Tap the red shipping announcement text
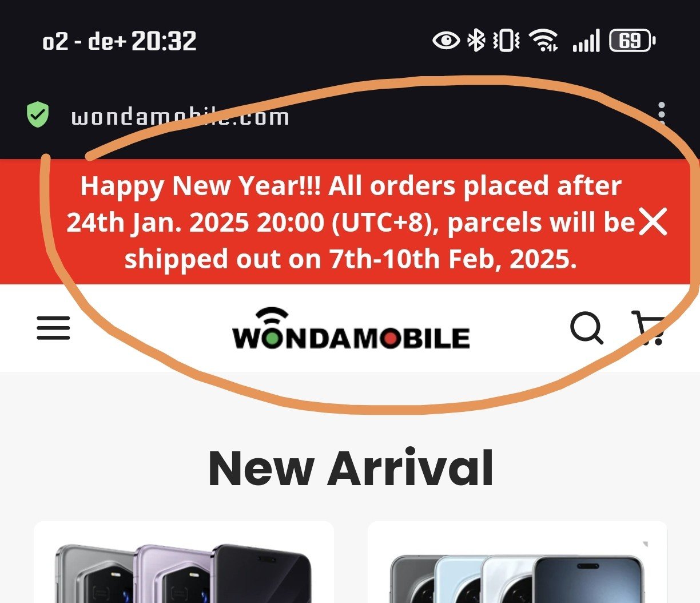The image size is (700, 603). pos(350,223)
